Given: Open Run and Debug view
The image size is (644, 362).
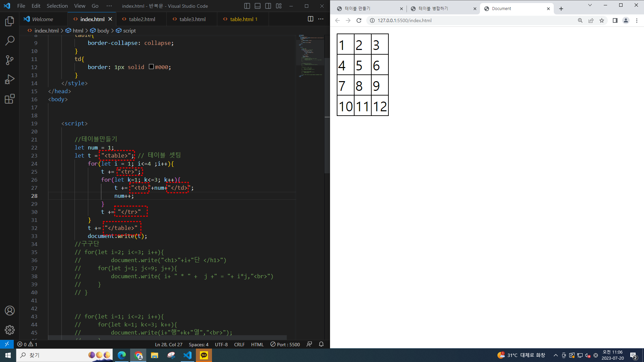Looking at the screenshot, I should point(10,79).
